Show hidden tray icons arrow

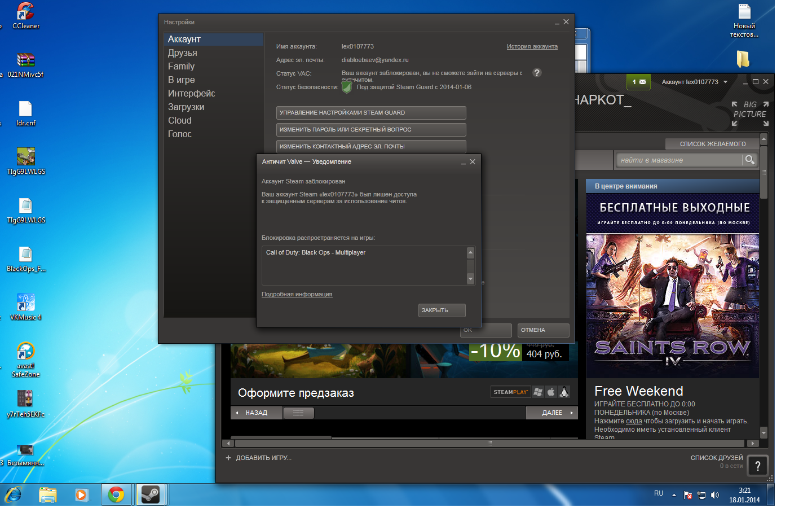pyautogui.click(x=674, y=495)
